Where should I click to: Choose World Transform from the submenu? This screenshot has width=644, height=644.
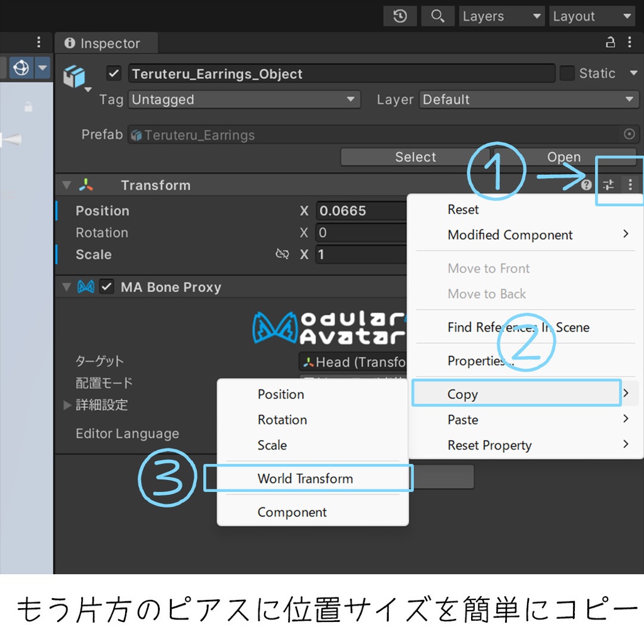[x=305, y=479]
